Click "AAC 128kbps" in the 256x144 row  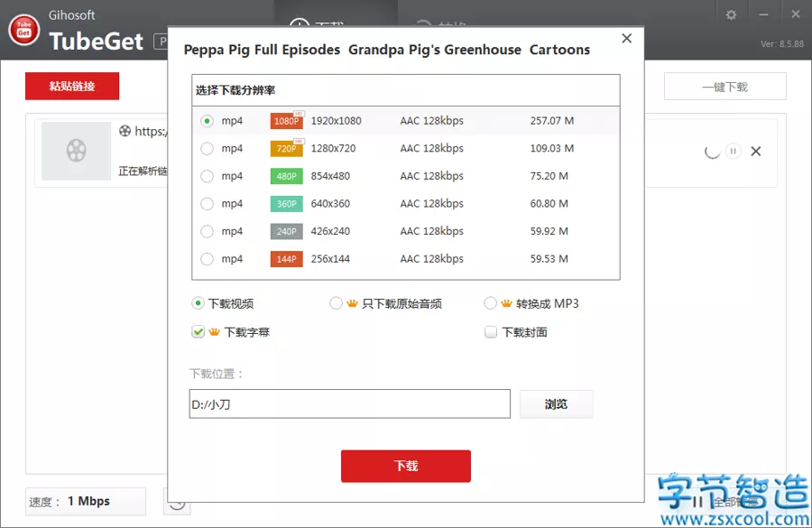[432, 258]
